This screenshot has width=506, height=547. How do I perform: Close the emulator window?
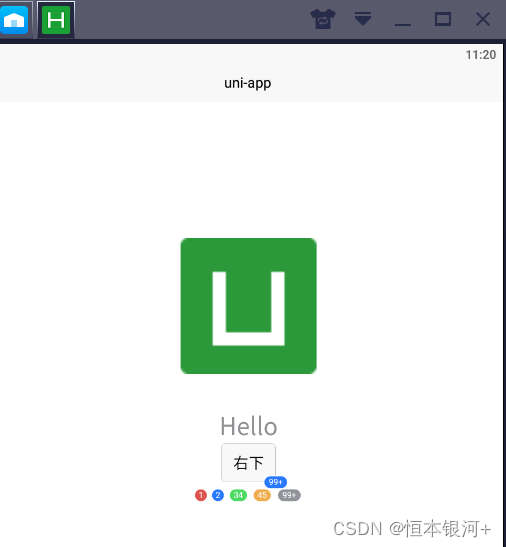click(x=483, y=19)
